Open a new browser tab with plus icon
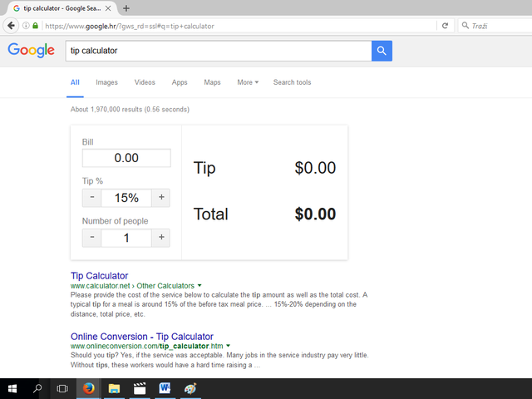Screen dimensions: 532x399 (x=126, y=7)
